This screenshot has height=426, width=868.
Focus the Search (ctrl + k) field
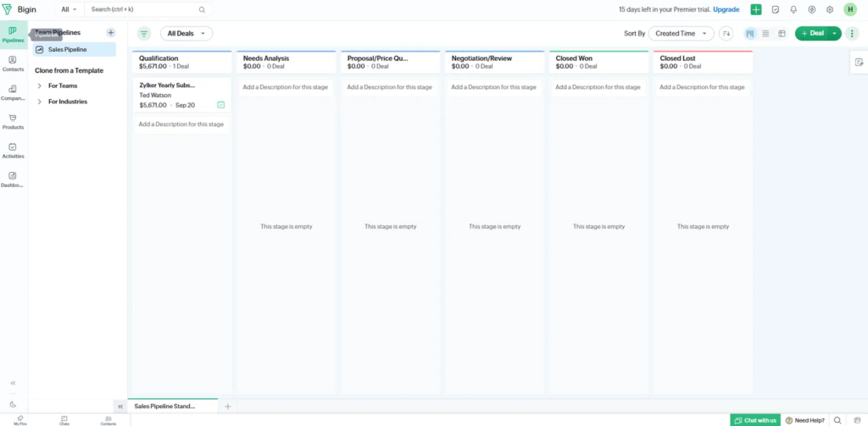tap(142, 9)
